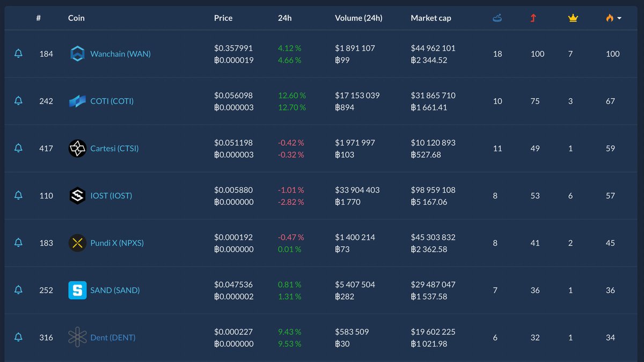Click Pundi X price $0.000192

(233, 237)
